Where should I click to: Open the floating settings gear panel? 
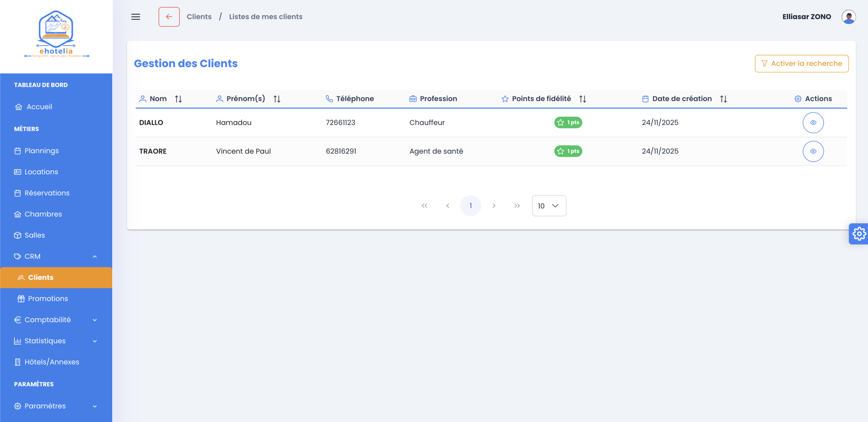859,234
